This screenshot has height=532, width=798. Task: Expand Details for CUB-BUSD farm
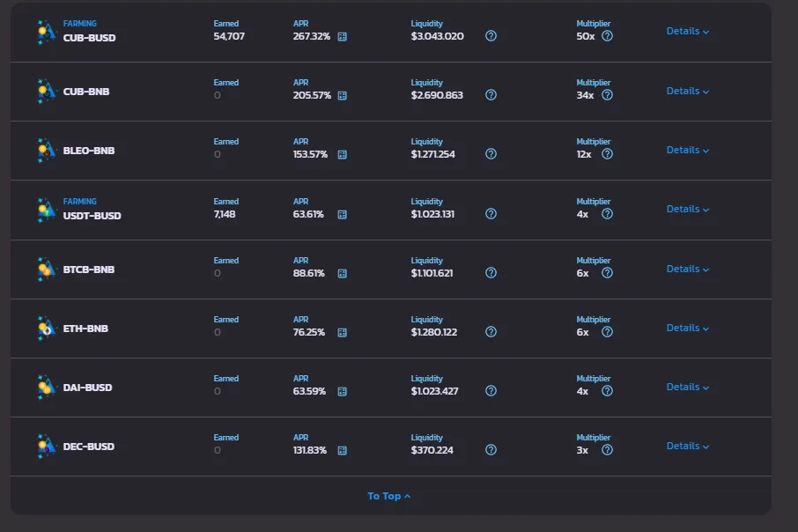(x=688, y=32)
